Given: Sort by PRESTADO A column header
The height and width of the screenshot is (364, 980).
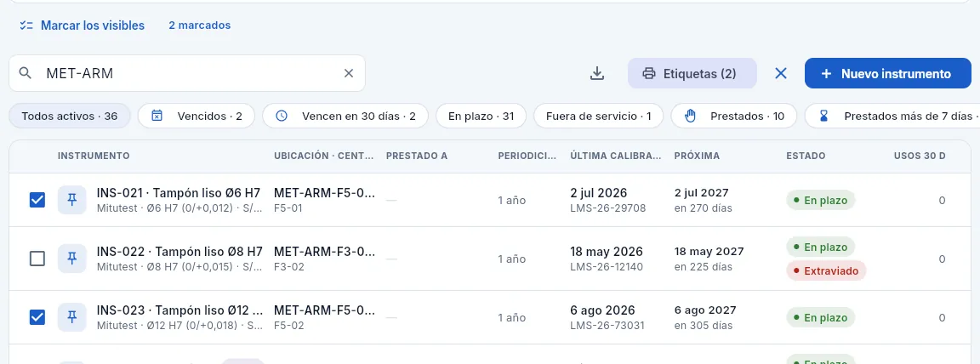Looking at the screenshot, I should [x=417, y=156].
